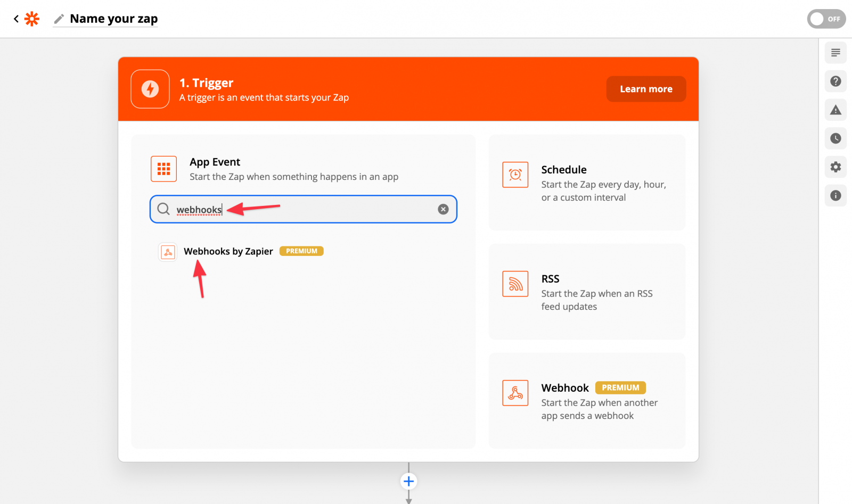Clear the webhooks search text
852x504 pixels.
(443, 209)
